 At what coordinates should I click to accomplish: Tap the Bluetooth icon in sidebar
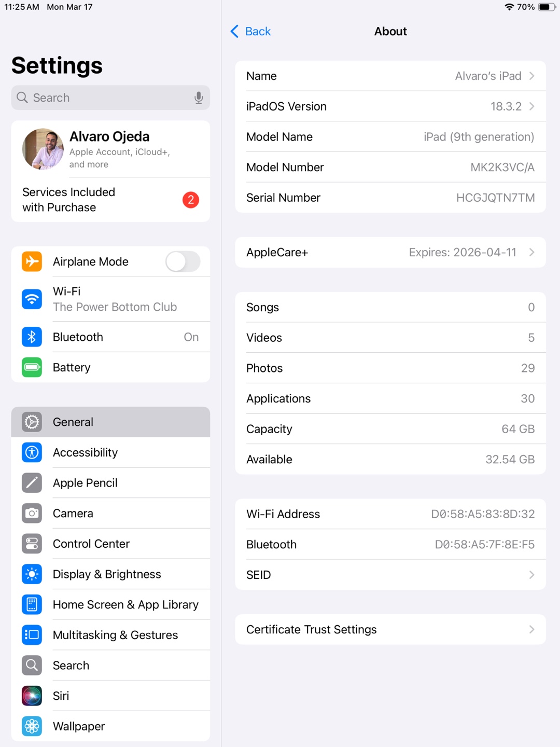point(32,337)
